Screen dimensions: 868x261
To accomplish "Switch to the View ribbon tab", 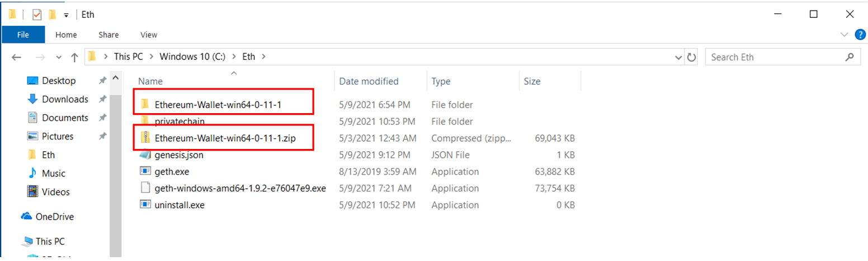I will coord(149,35).
